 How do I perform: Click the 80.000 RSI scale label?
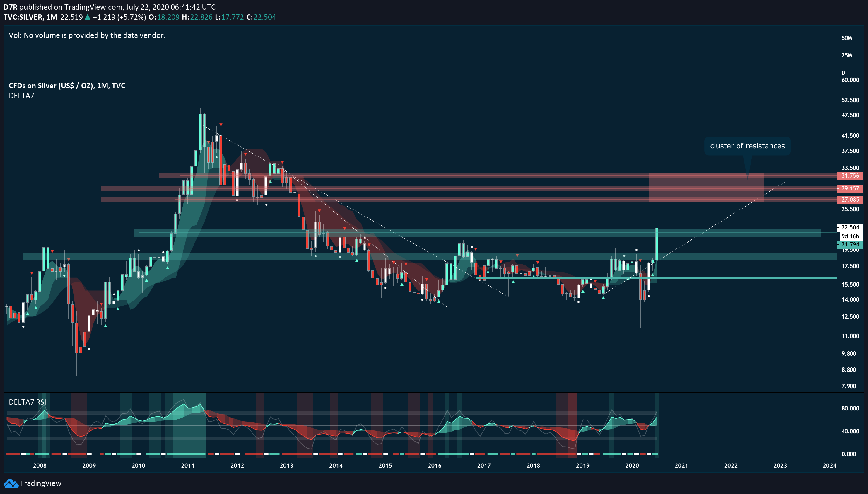850,408
